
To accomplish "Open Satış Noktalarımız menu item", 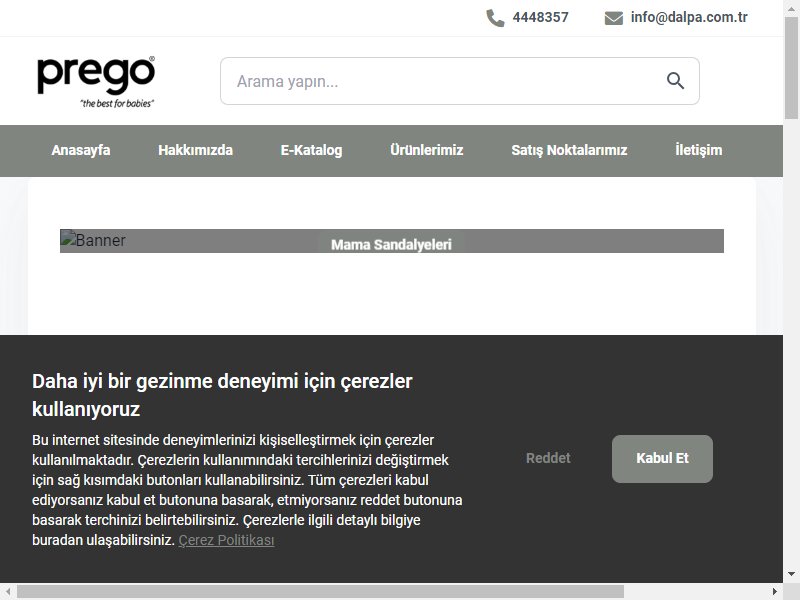I will [x=569, y=150].
